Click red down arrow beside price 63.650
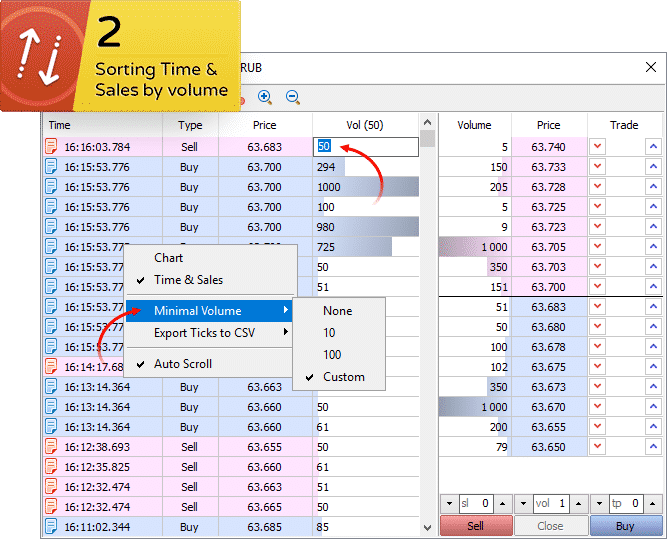This screenshot has width=667, height=539. coord(598,445)
